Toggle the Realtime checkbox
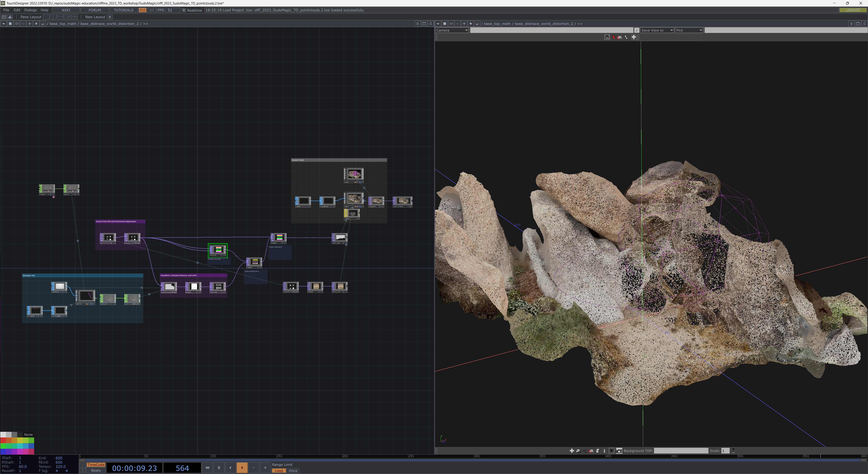Viewport: 868px width, 474px height. 184,10
